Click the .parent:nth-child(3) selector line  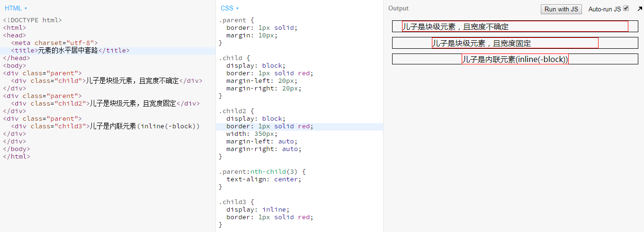(x=262, y=171)
